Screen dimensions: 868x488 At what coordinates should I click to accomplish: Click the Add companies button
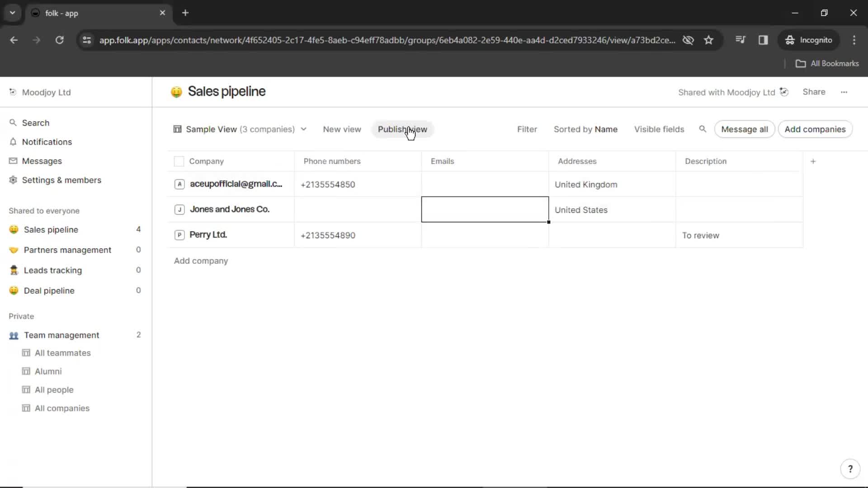(815, 129)
